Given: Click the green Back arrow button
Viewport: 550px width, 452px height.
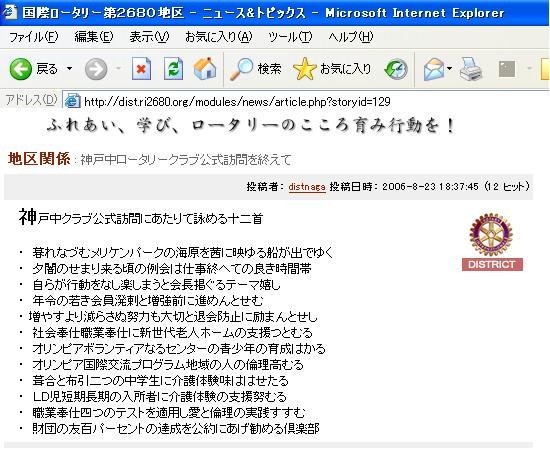Looking at the screenshot, I should coord(20,69).
